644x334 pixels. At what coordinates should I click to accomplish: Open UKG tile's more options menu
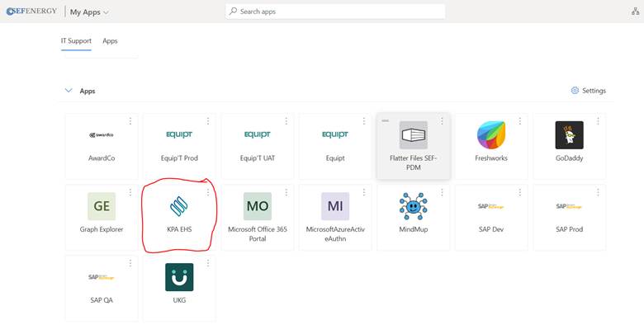208,263
